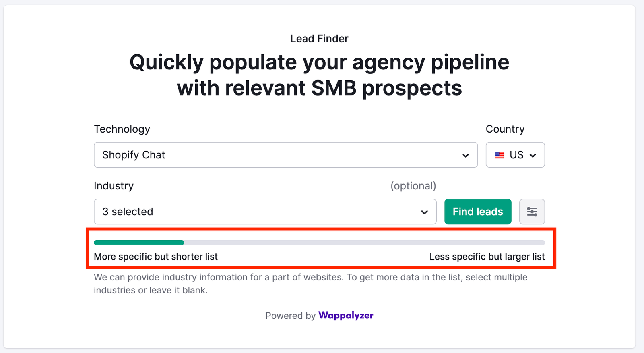Click the Wappalyzer logo link

tap(346, 316)
